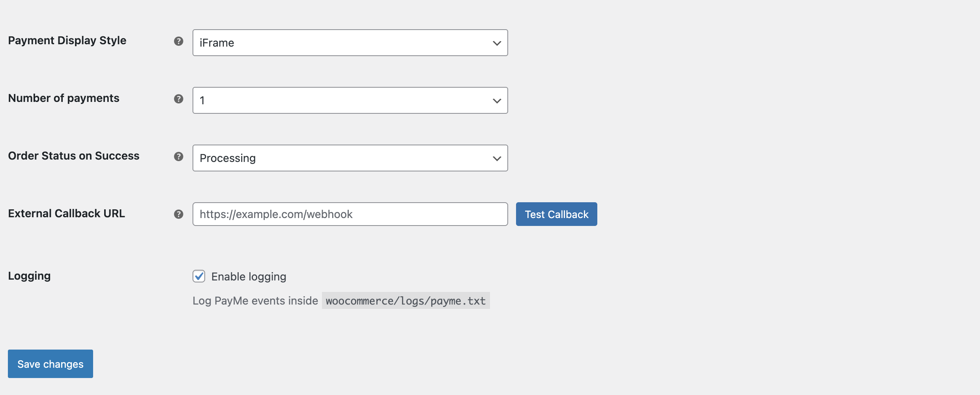Click the "Logging" section label
Image resolution: width=980 pixels, height=395 pixels.
29,276
